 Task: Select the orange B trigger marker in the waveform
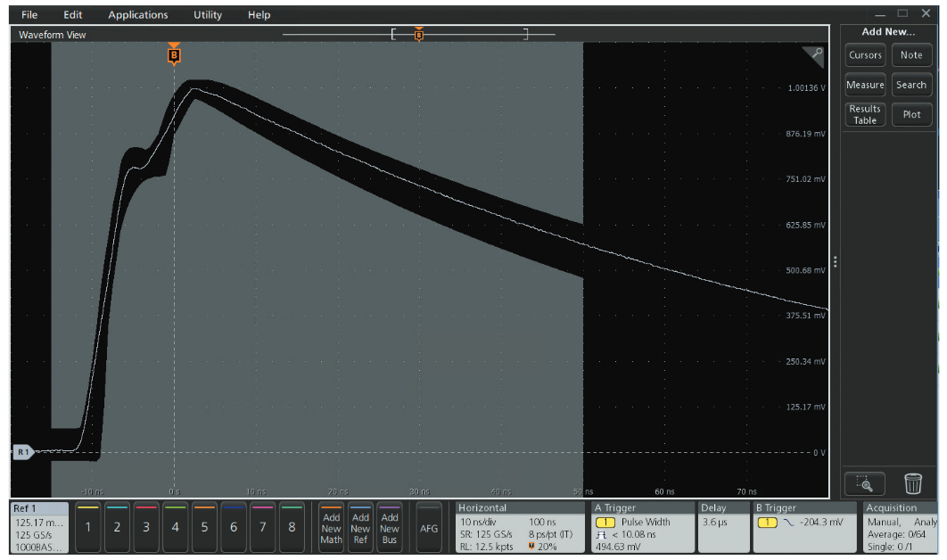pos(174,55)
